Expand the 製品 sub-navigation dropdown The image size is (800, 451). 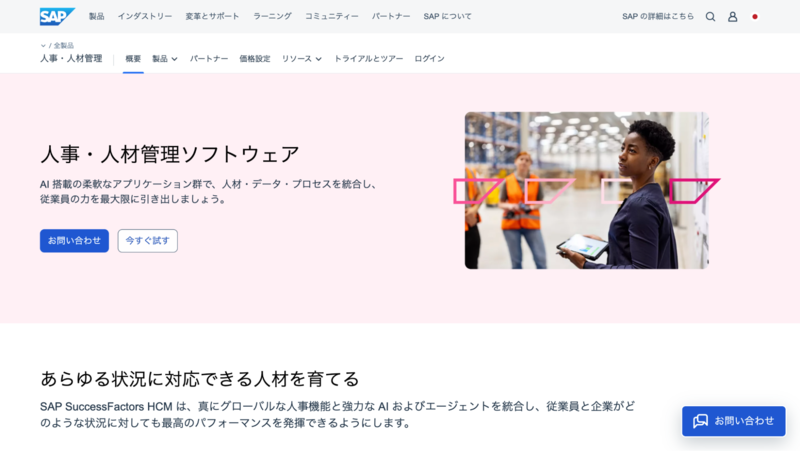165,59
